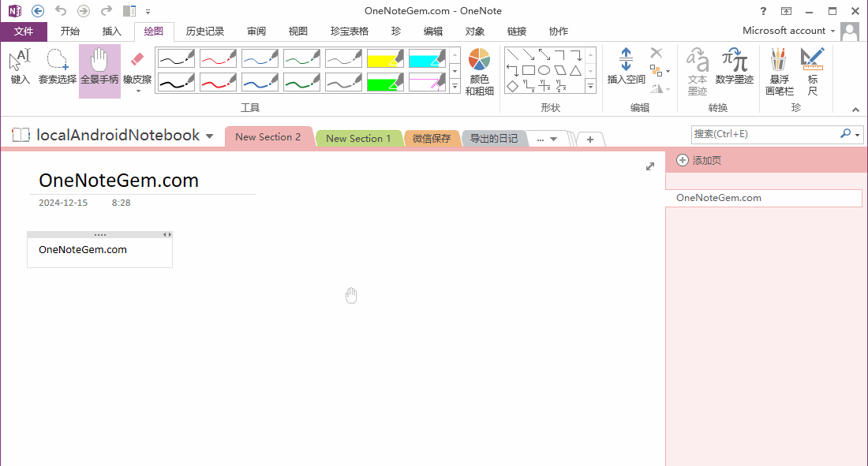
Task: Pick the thin red pen
Action: [x=218, y=58]
